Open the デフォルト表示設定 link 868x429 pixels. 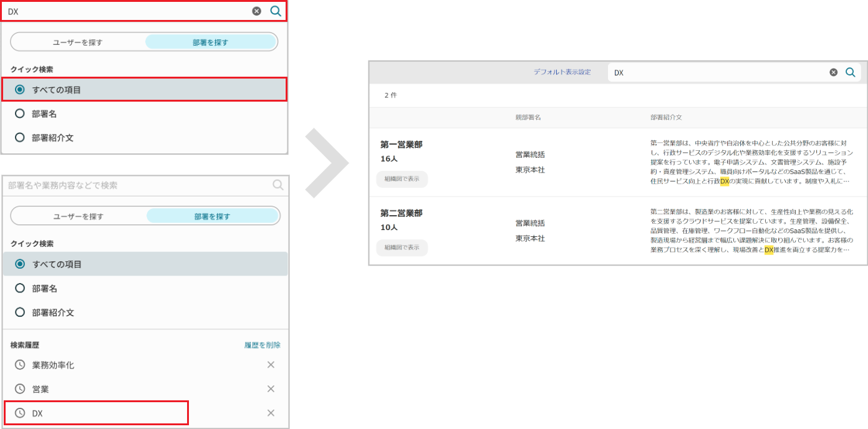562,72
